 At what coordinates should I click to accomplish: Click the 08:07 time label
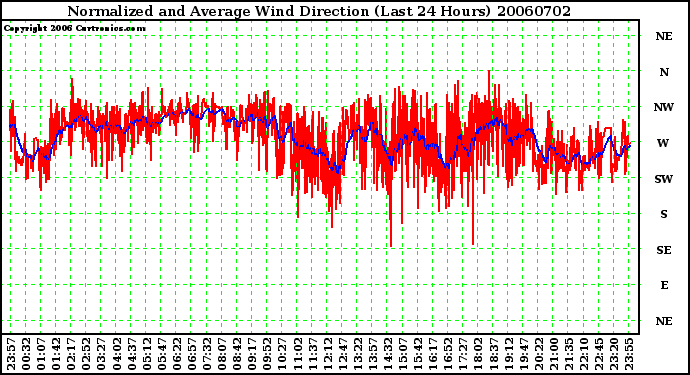pyautogui.click(x=222, y=354)
